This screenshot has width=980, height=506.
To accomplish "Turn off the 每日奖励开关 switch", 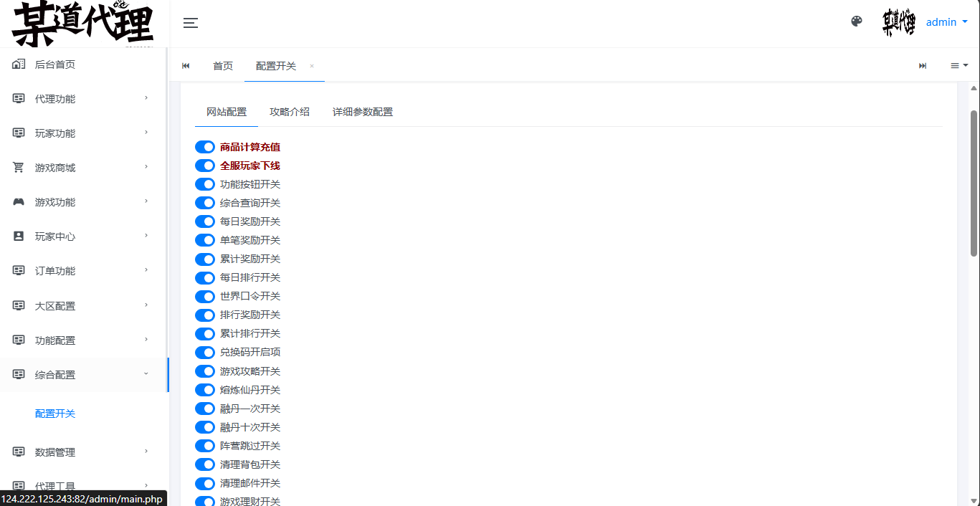I will [205, 221].
